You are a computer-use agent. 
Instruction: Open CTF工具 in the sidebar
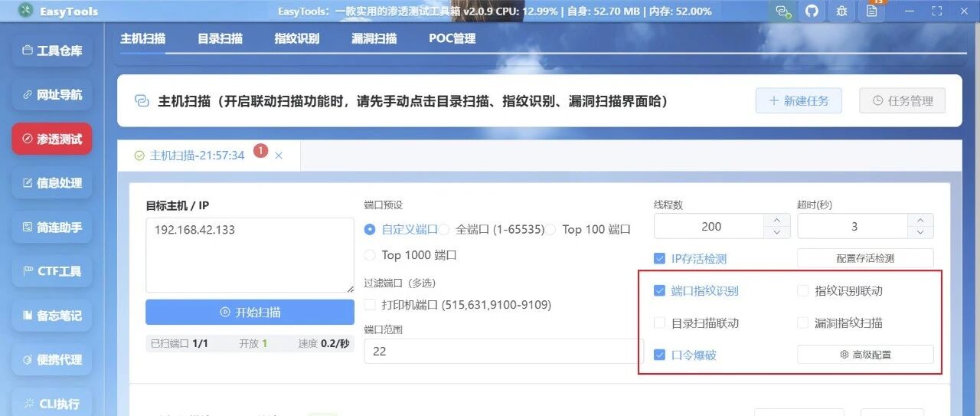[51, 271]
